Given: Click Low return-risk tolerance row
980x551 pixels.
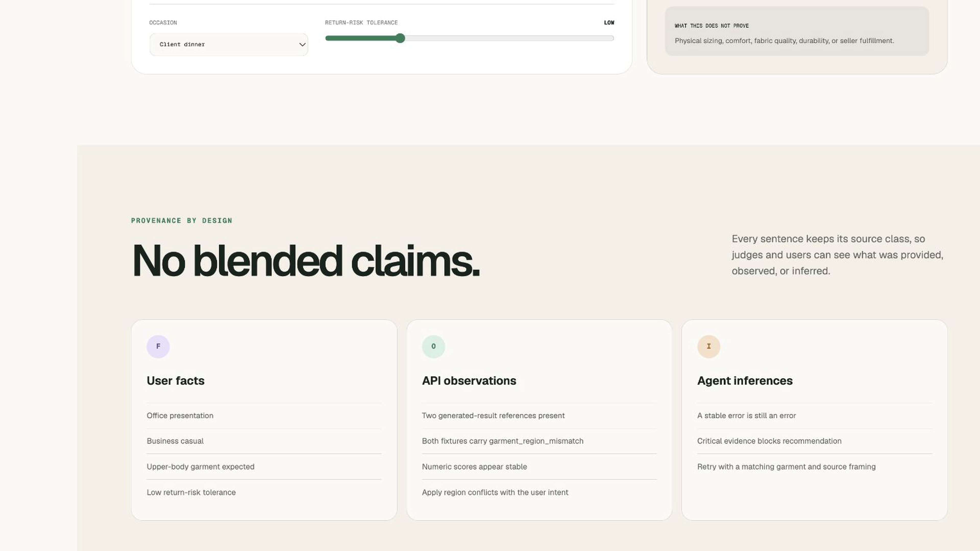Looking at the screenshot, I should pyautogui.click(x=264, y=492).
